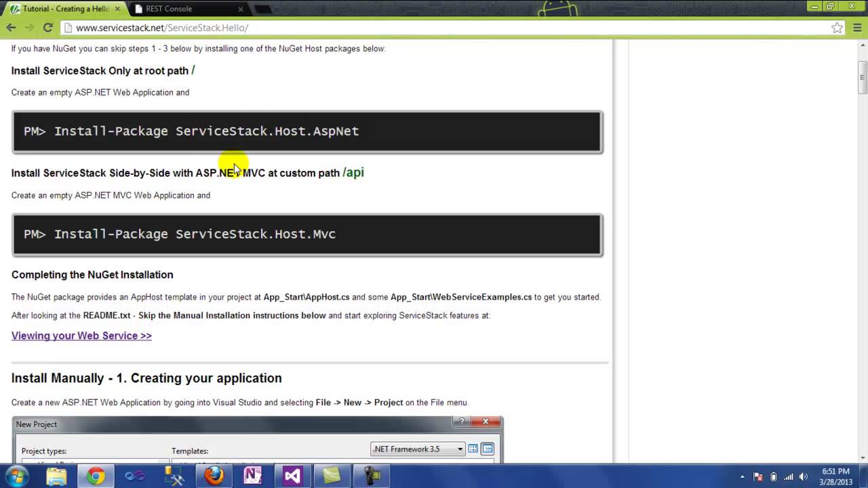Close the Tutorial tab
The image size is (868, 488).
click(x=116, y=9)
